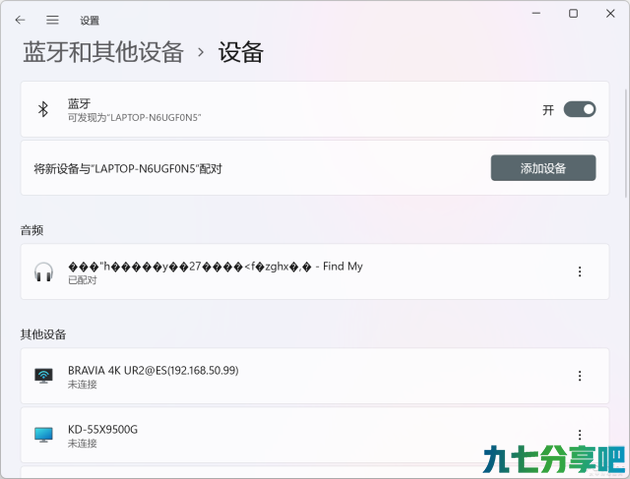The image size is (630, 479).
Task: Maximize the Settings window
Action: [573, 13]
